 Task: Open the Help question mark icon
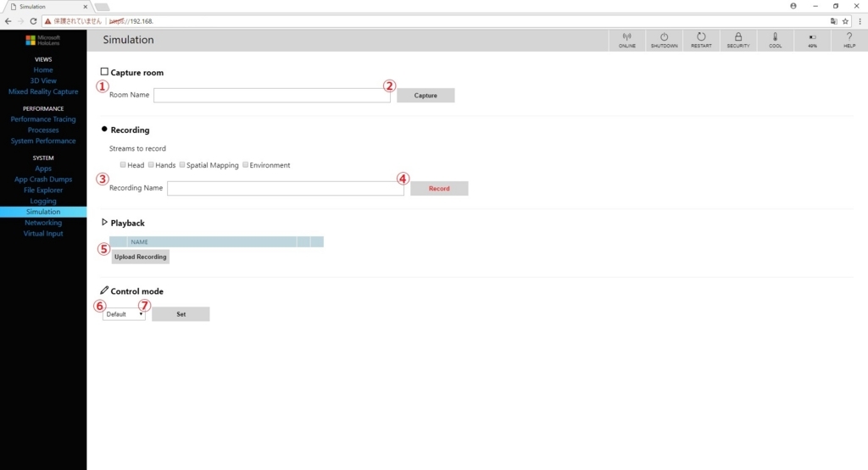pyautogui.click(x=849, y=41)
